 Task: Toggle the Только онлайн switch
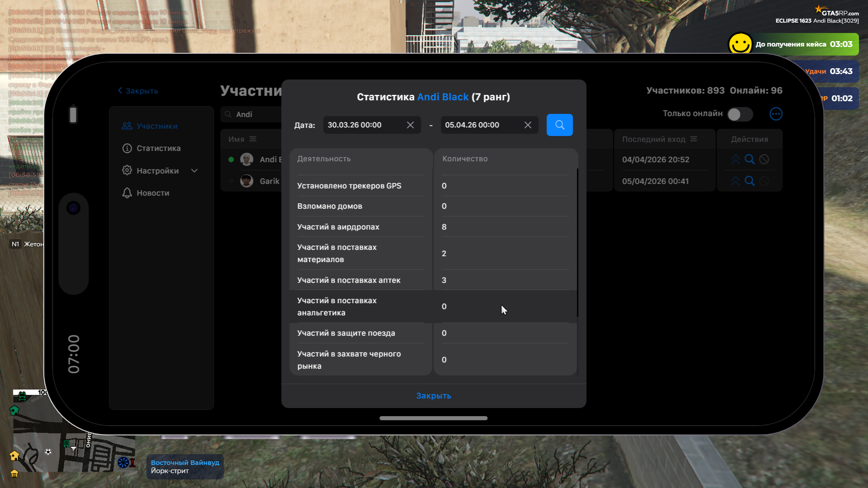740,114
